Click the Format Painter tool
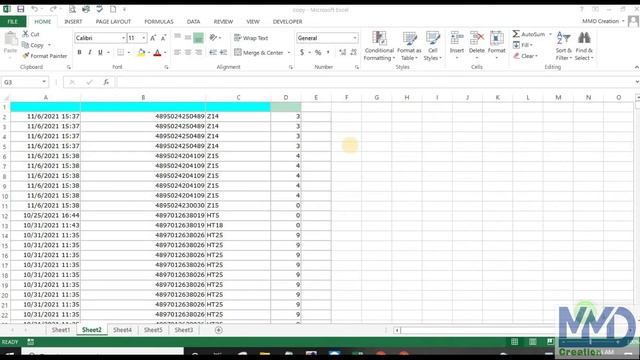The width and height of the screenshot is (640, 360). pos(44,56)
